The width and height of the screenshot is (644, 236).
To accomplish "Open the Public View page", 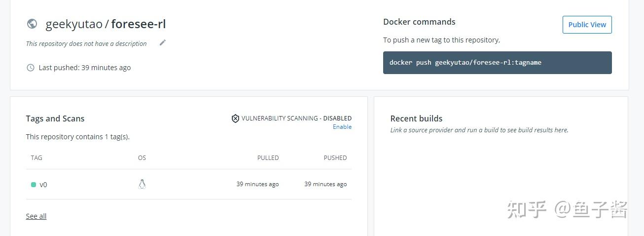I will tap(587, 25).
